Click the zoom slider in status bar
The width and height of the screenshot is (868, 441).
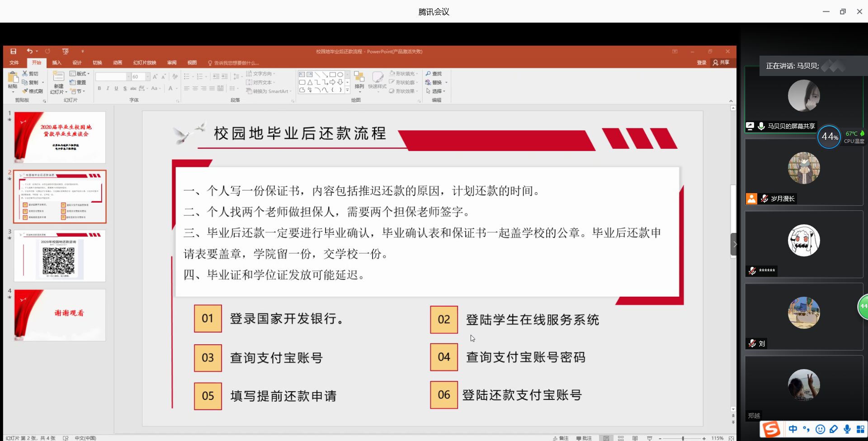(x=683, y=438)
